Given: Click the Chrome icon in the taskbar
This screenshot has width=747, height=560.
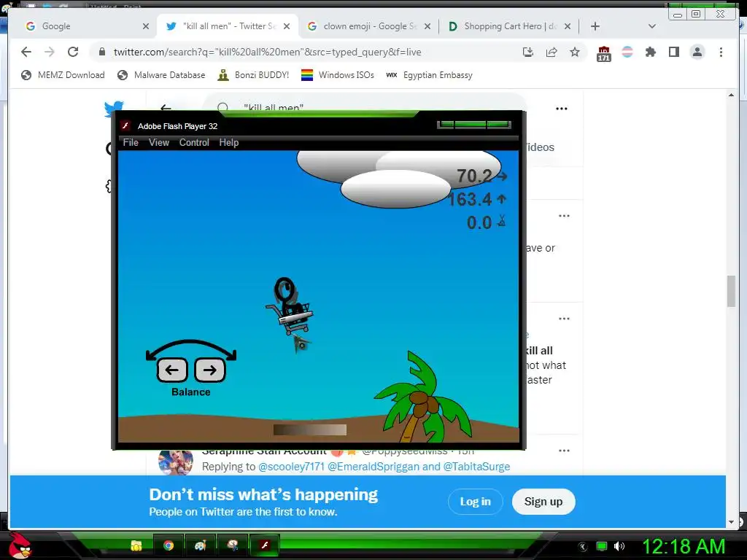Looking at the screenshot, I should [169, 545].
